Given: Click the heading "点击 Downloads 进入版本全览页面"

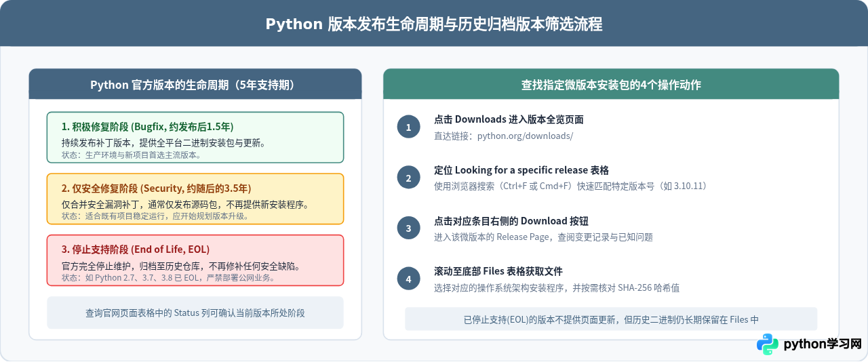Looking at the screenshot, I should tap(509, 119).
